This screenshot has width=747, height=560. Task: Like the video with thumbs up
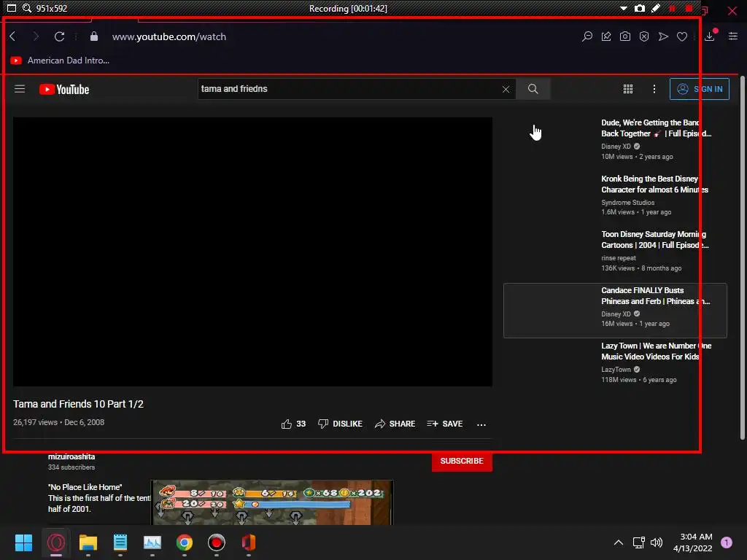[293, 424]
